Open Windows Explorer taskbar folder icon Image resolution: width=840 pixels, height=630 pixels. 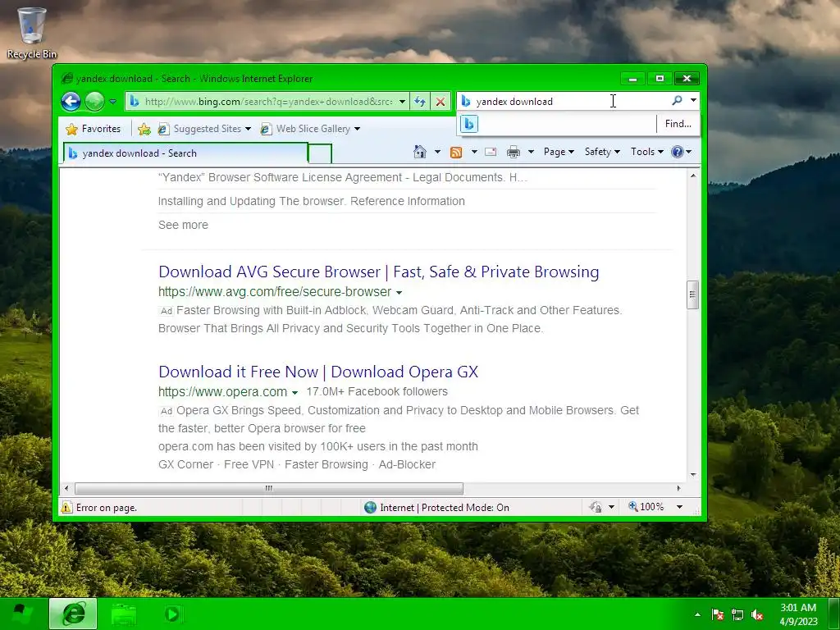(124, 614)
